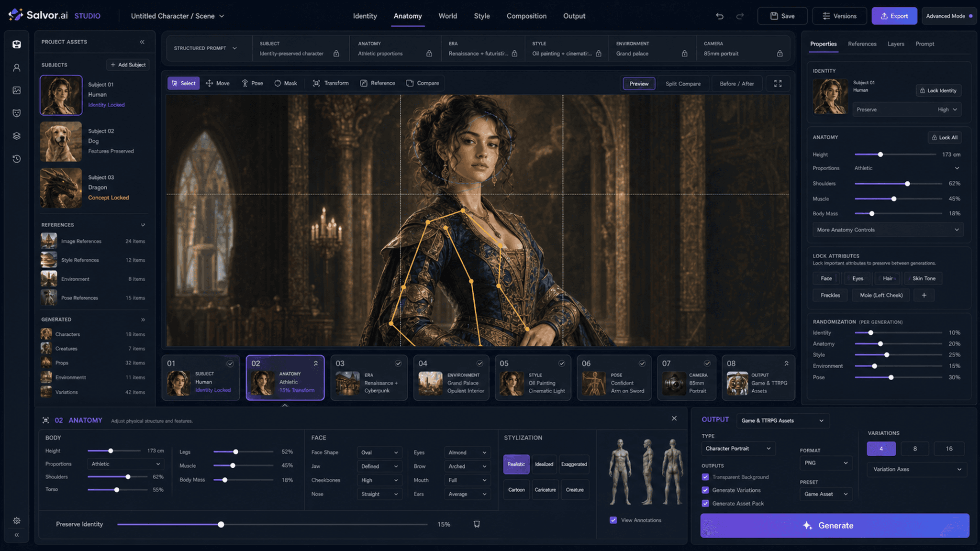Image resolution: width=980 pixels, height=551 pixels.
Task: Open the person icon in left sidebar
Action: click(x=17, y=67)
